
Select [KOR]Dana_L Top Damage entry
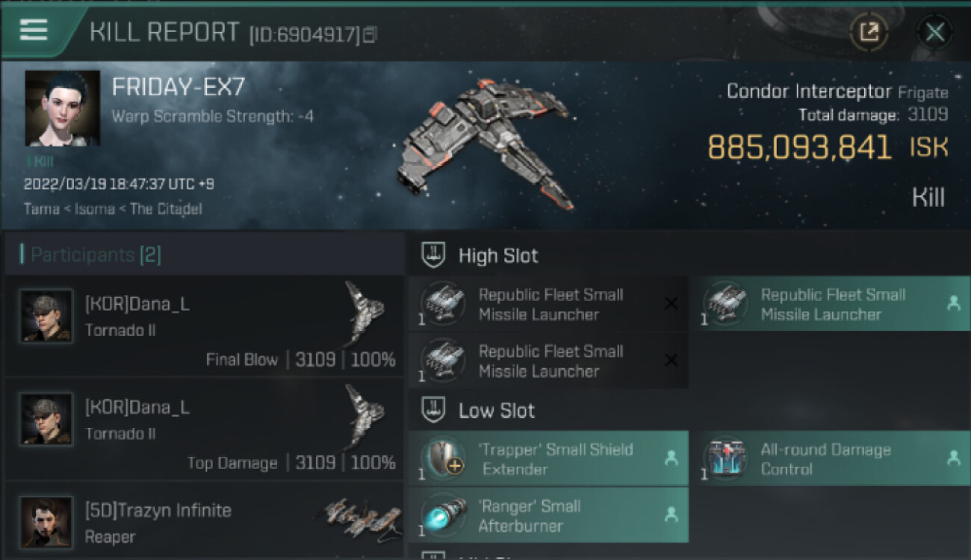pyautogui.click(x=204, y=429)
